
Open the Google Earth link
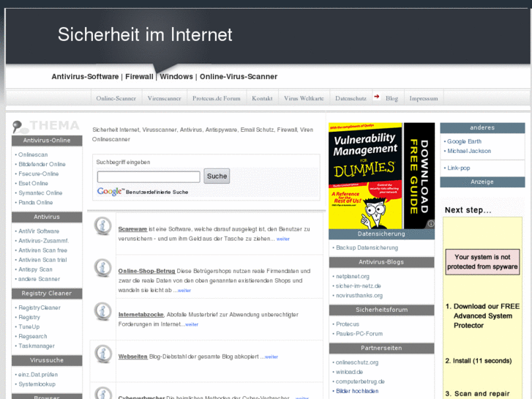464,141
